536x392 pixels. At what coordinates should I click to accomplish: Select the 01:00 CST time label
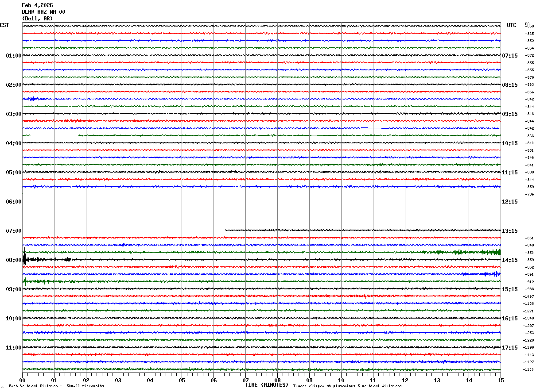tap(13, 56)
